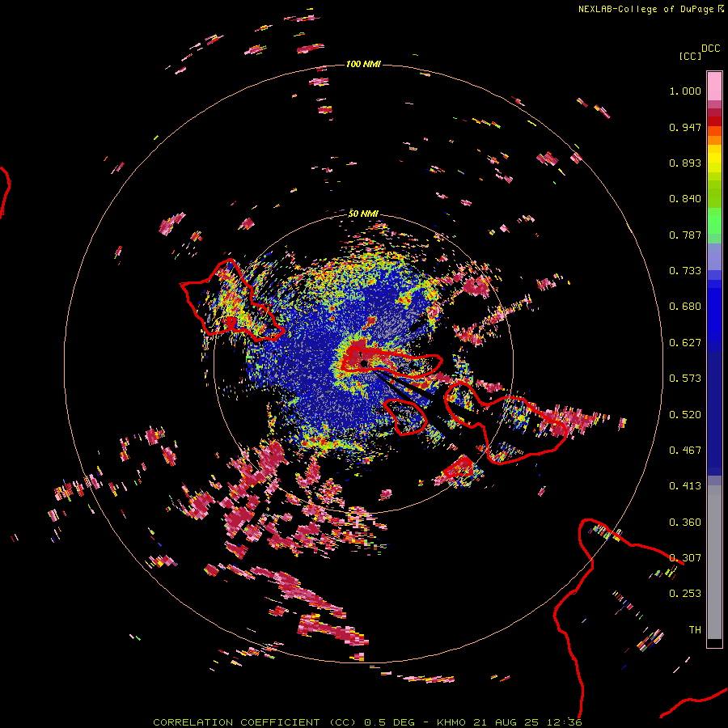Click the [CC] units label
Screen dimensions: 728x728
690,56
